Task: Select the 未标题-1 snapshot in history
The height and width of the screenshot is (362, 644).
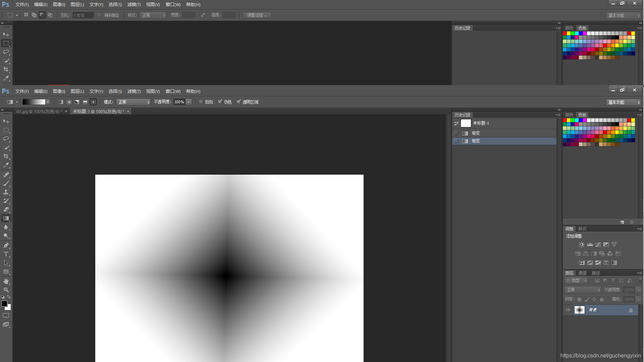Action: tap(504, 123)
